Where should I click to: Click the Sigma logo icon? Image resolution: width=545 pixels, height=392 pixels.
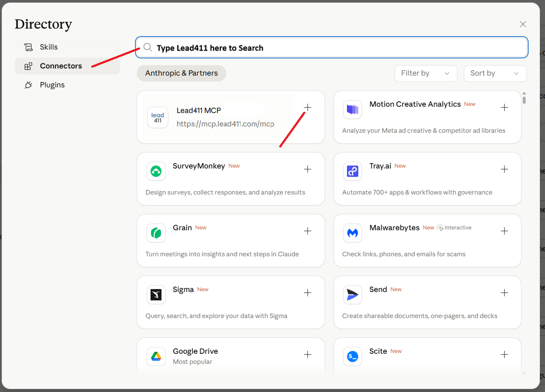click(156, 295)
